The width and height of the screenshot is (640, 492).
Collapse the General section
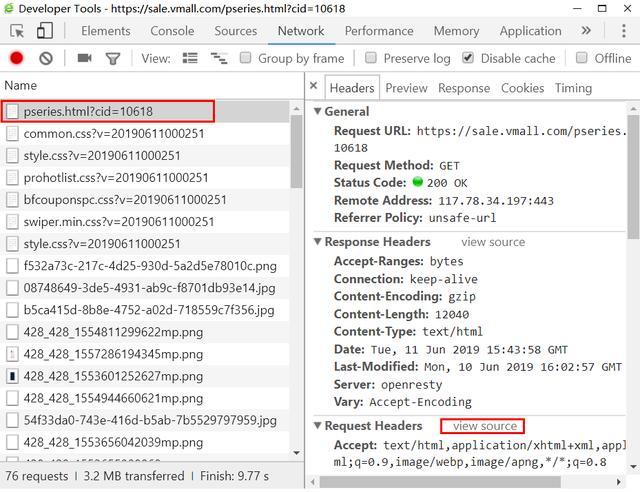click(318, 111)
